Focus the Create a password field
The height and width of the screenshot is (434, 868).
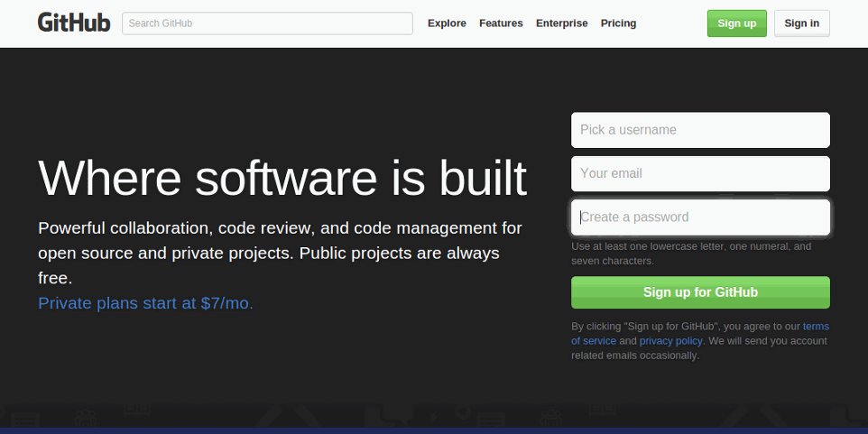[x=700, y=217]
